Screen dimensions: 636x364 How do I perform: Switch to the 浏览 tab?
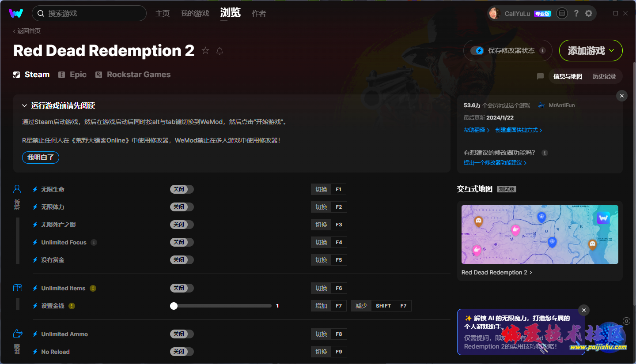pyautogui.click(x=231, y=13)
